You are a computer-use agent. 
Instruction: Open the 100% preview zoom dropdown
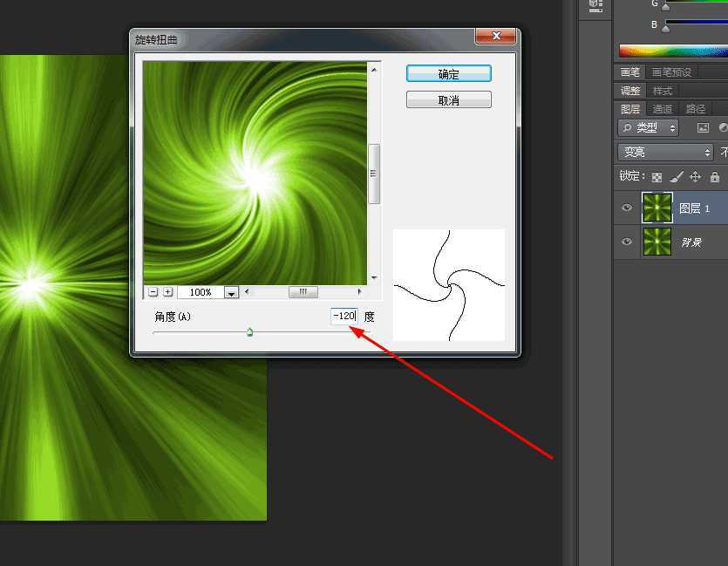point(231,293)
